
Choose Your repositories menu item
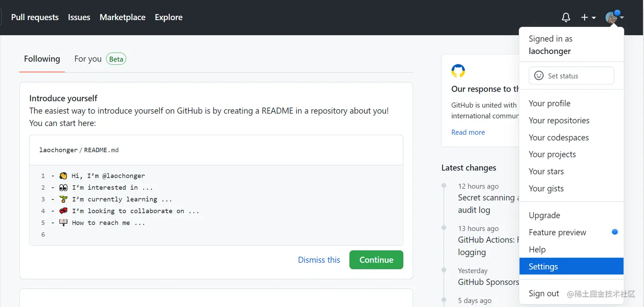click(x=559, y=120)
